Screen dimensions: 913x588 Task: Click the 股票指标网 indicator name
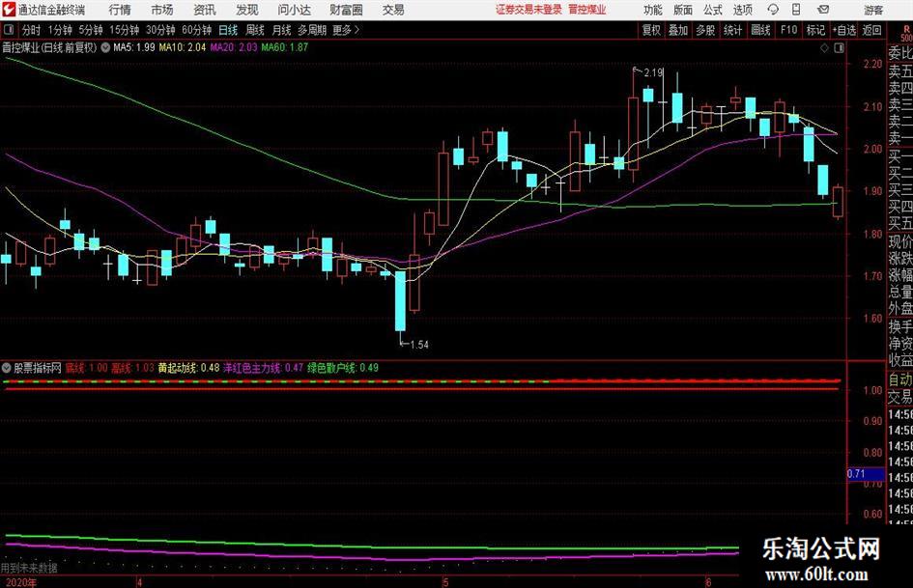click(x=38, y=368)
